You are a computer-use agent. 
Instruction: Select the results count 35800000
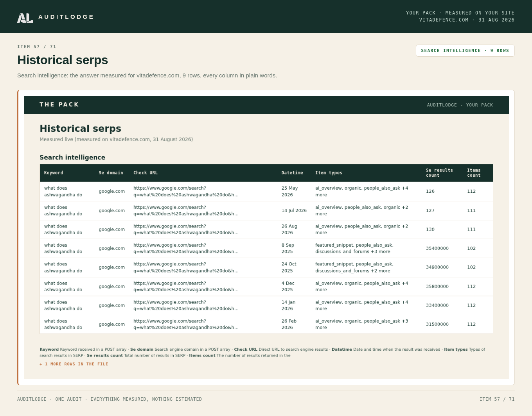click(437, 287)
